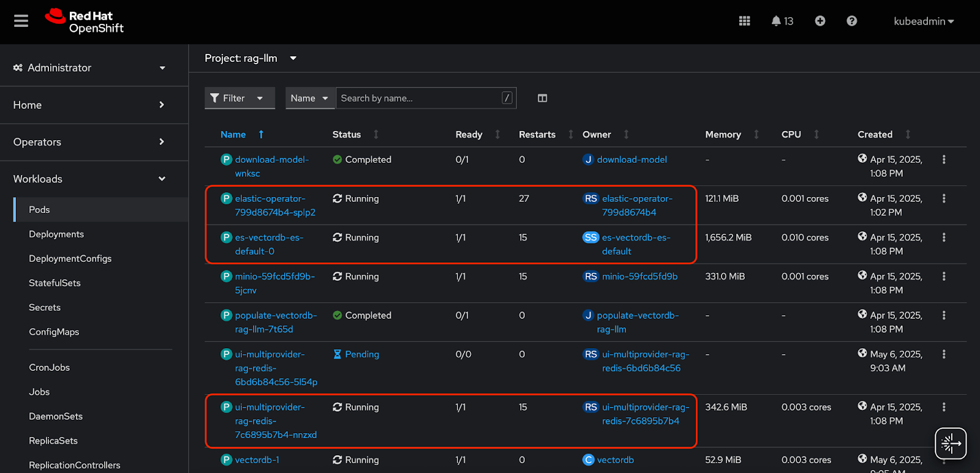This screenshot has width=980, height=473.
Task: Click the Search by name input field
Action: pyautogui.click(x=420, y=99)
